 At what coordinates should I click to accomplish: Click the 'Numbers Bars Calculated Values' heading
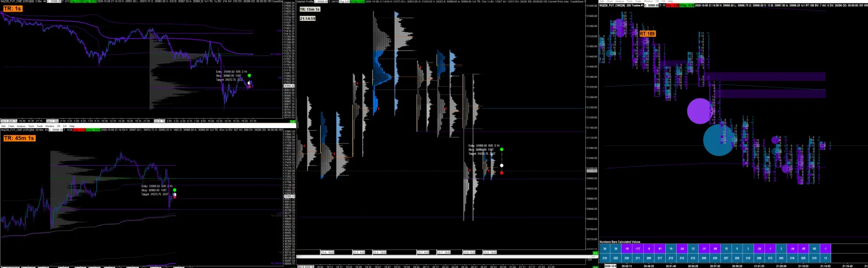coord(620,242)
